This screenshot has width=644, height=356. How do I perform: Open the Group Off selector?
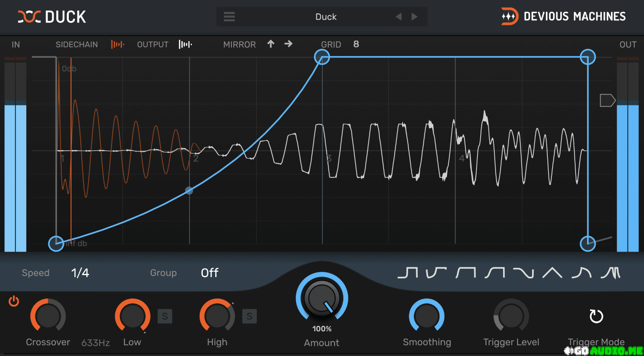click(x=210, y=273)
